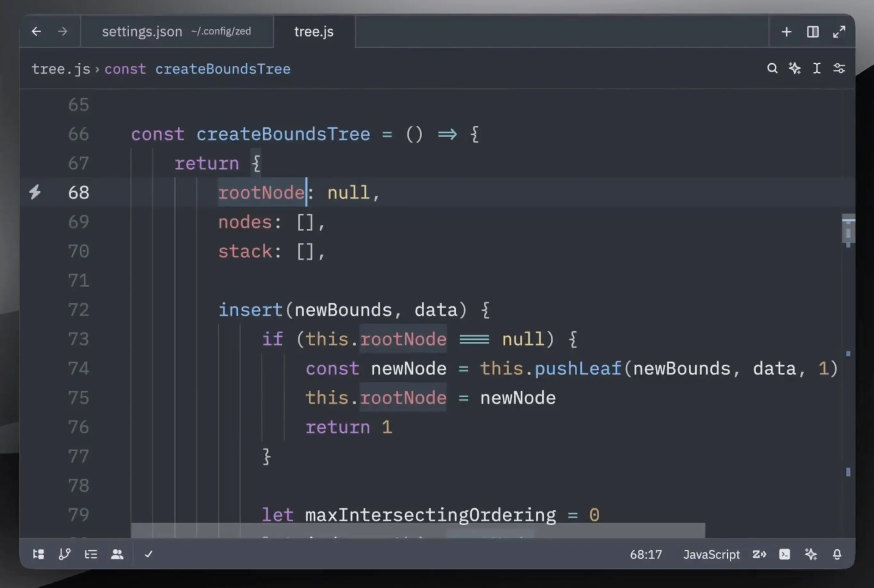874x588 pixels.
Task: Open cursor position indicator showing 68:17
Action: (645, 554)
